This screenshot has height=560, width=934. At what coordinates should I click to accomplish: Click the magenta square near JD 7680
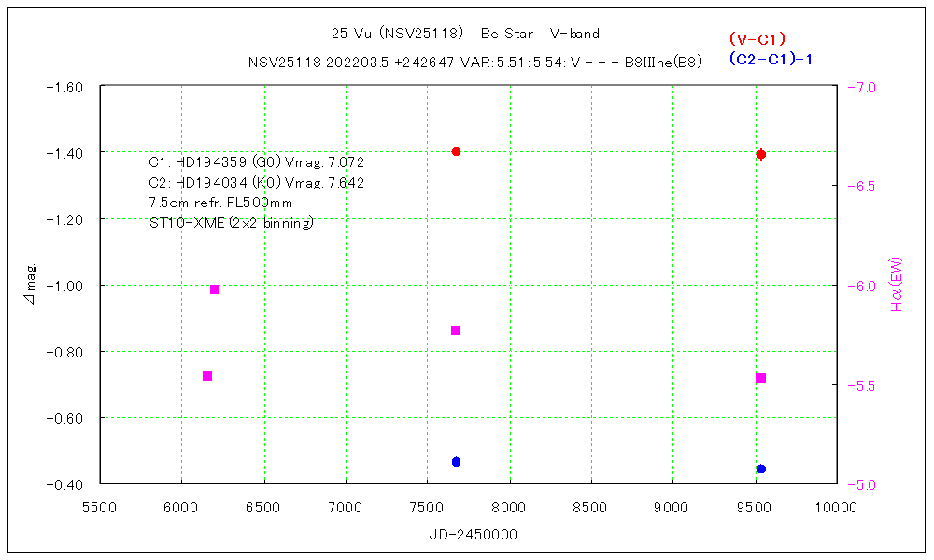[x=456, y=330]
